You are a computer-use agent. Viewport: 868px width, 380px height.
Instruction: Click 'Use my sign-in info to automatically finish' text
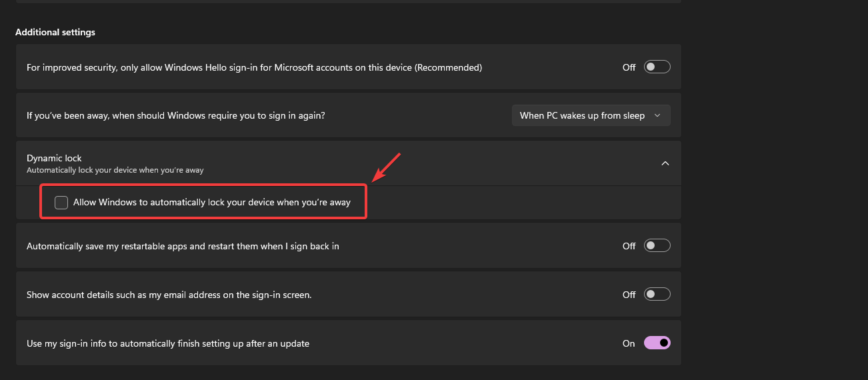pos(168,343)
